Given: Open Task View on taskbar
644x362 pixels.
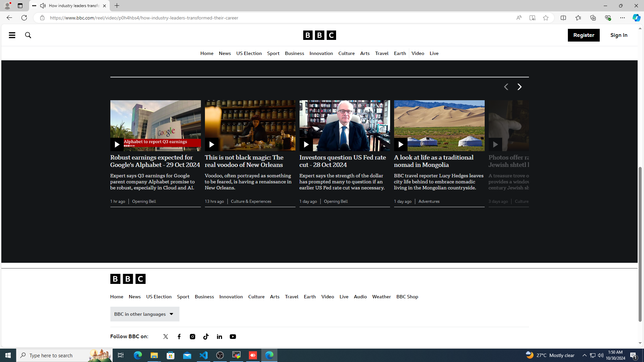Looking at the screenshot, I should (x=121, y=355).
